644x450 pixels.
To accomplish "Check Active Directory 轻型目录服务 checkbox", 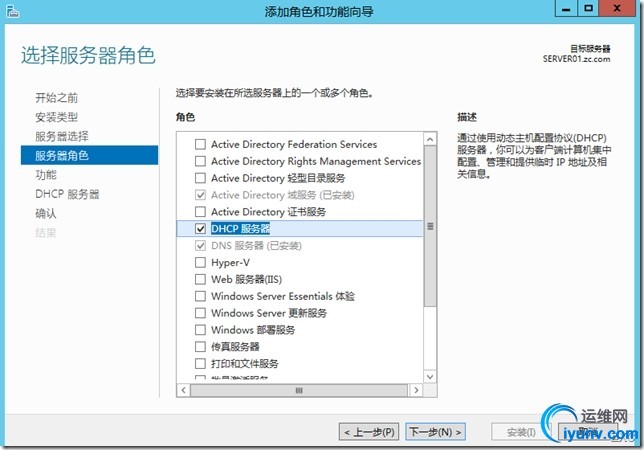I will click(x=200, y=178).
